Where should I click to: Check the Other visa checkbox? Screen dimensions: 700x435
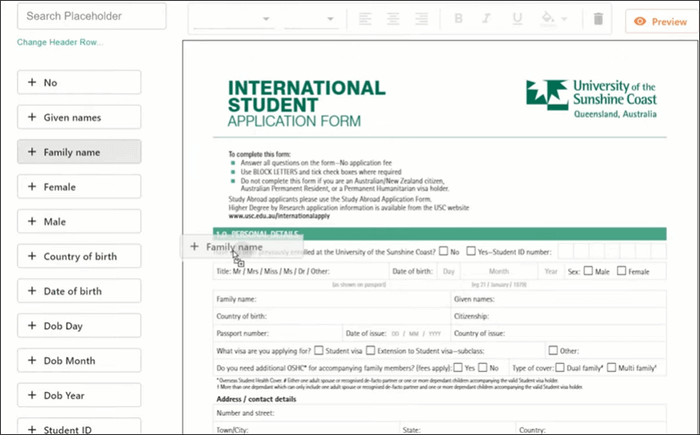[553, 350]
